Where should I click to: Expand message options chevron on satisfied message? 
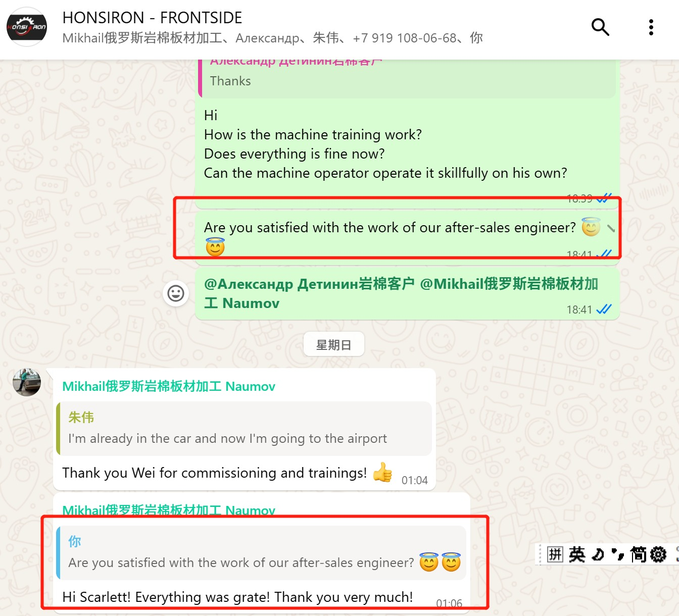pos(611,228)
